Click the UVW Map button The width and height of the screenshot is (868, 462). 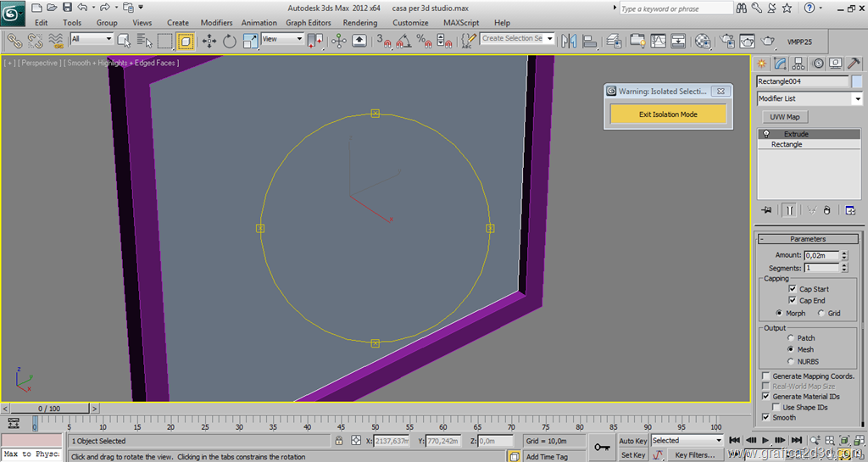tap(785, 117)
